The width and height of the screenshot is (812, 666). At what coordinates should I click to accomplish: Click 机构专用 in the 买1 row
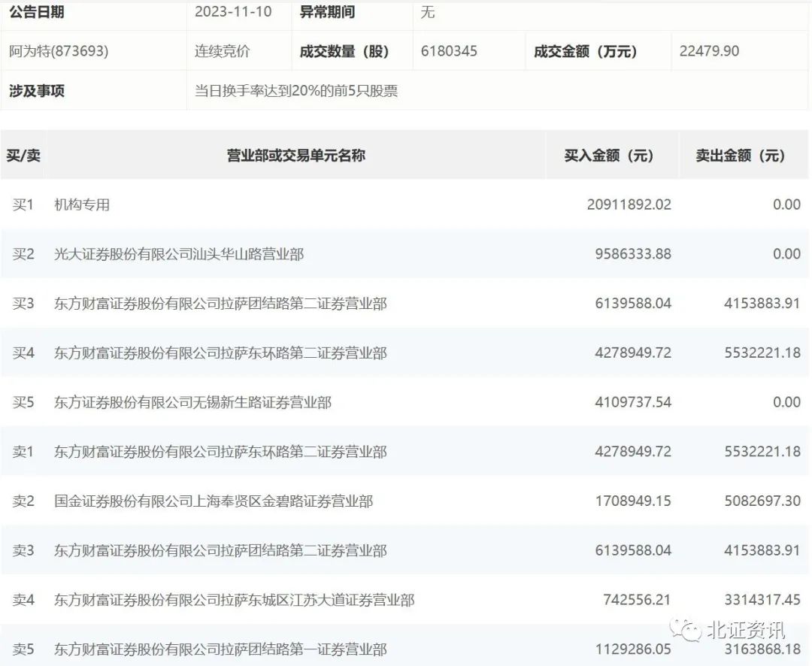(x=82, y=204)
